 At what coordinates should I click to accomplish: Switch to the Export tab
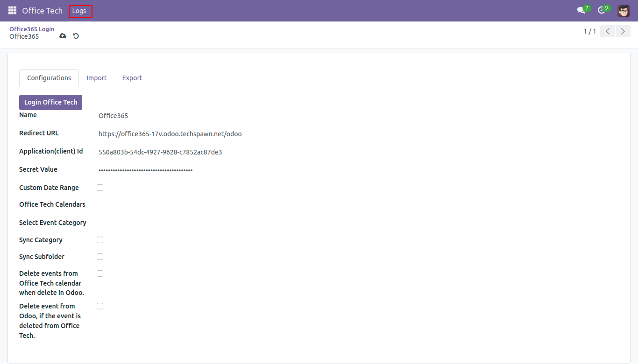132,78
